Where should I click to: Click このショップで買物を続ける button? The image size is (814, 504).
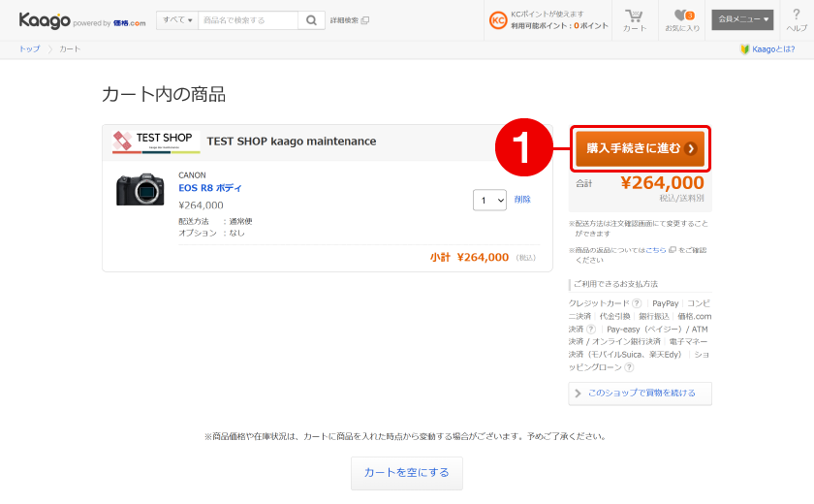click(641, 394)
